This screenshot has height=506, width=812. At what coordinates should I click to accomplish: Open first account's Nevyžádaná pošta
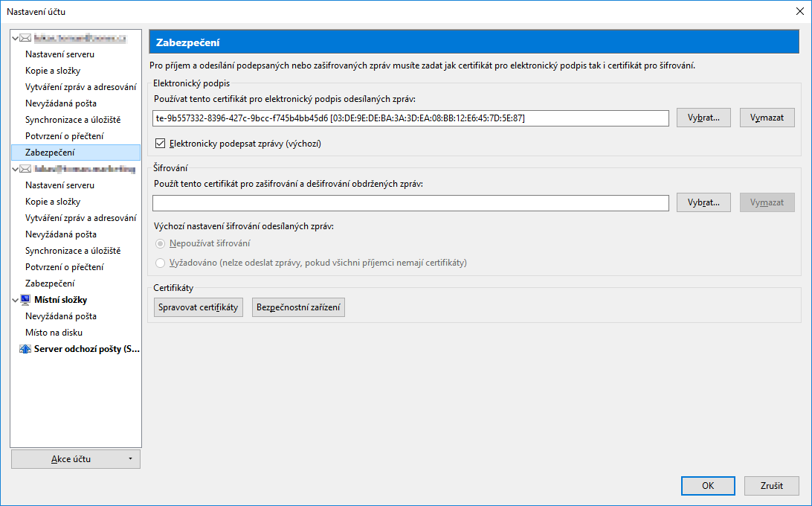coord(60,103)
